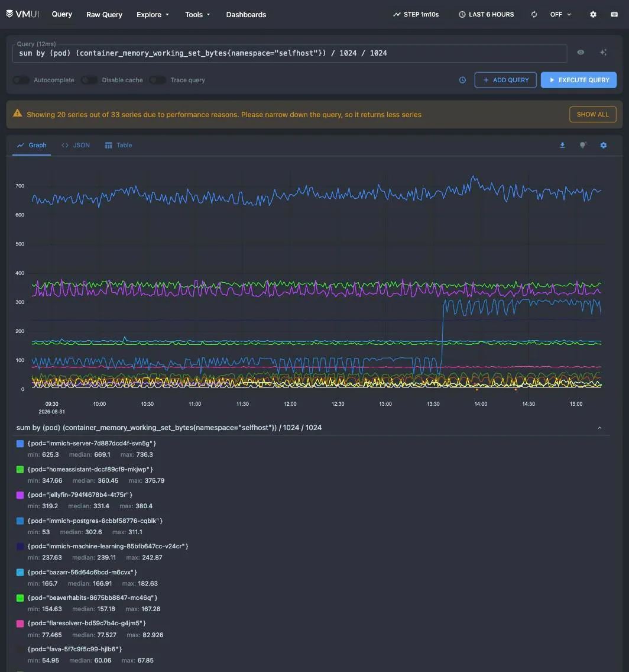The image size is (629, 672).
Task: Open the Dashboards page
Action: click(246, 15)
